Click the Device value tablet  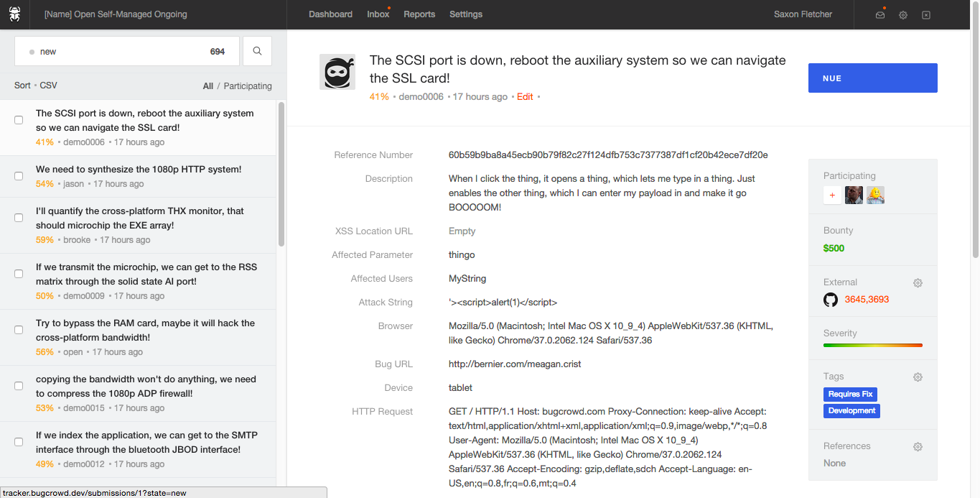pos(460,388)
